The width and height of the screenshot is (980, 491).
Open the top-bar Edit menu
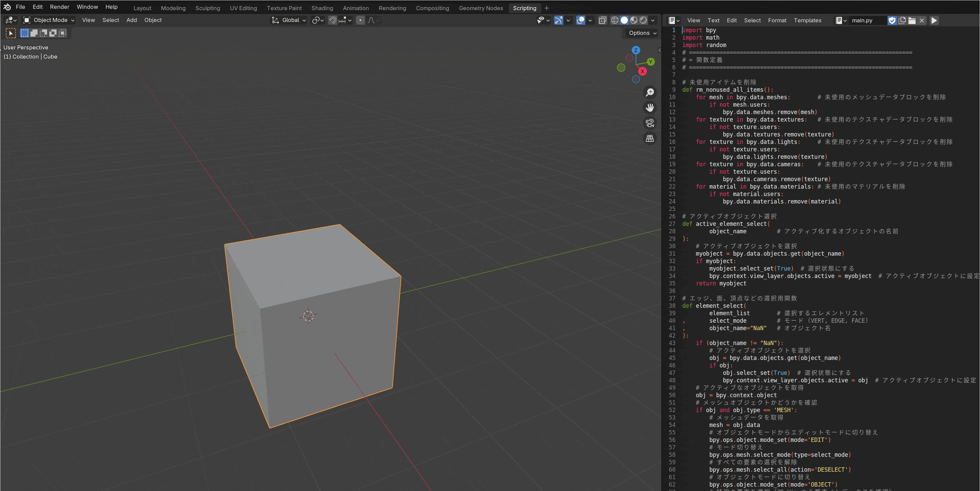coord(38,7)
